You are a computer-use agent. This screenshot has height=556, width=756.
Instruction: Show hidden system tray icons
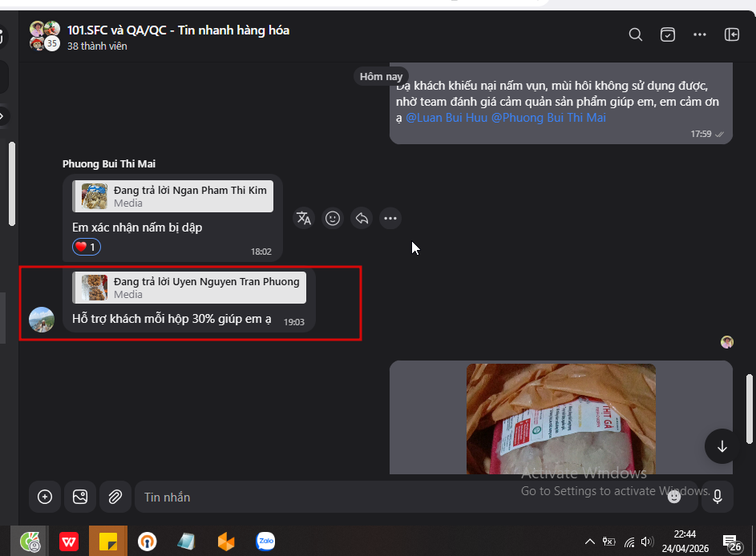click(x=590, y=542)
